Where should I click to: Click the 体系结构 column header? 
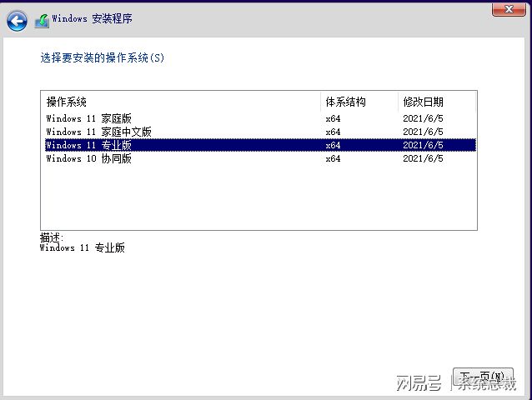tap(359, 102)
